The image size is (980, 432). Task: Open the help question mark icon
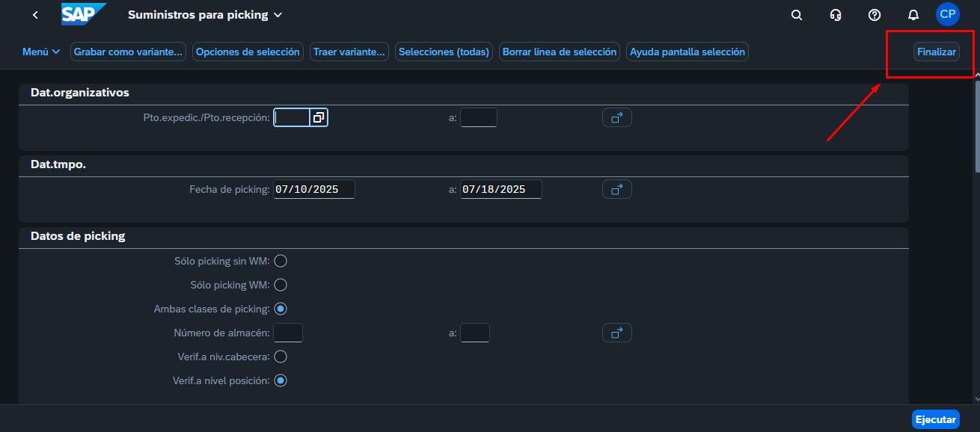pyautogui.click(x=875, y=15)
